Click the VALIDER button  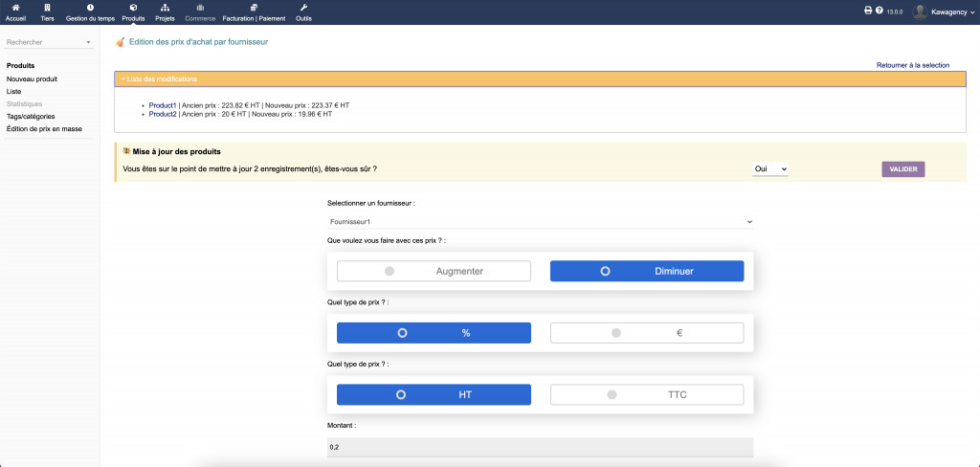902,169
